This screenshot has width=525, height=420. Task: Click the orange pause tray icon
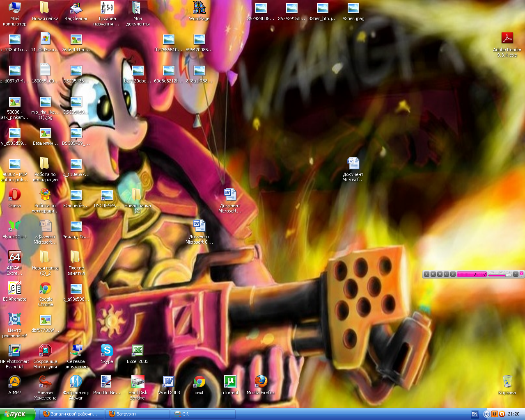click(x=495, y=414)
